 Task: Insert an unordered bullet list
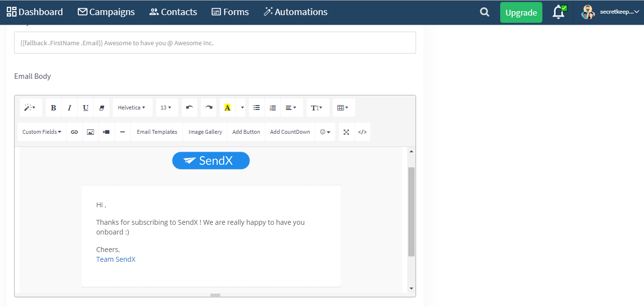pos(257,108)
